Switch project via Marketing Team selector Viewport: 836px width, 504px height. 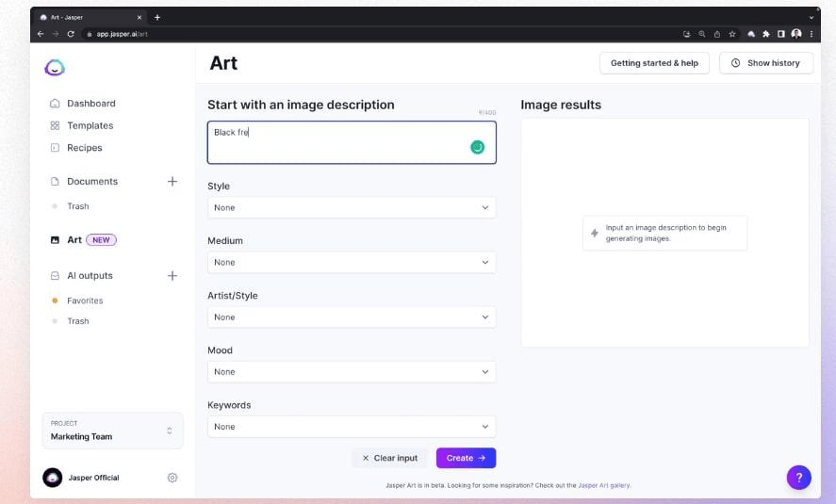112,431
